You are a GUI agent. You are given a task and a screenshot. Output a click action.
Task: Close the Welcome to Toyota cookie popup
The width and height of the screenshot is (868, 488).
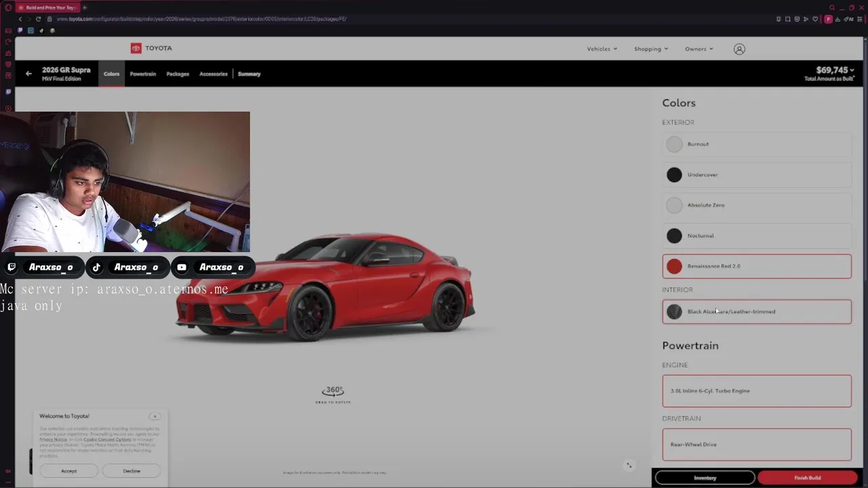pyautogui.click(x=155, y=416)
